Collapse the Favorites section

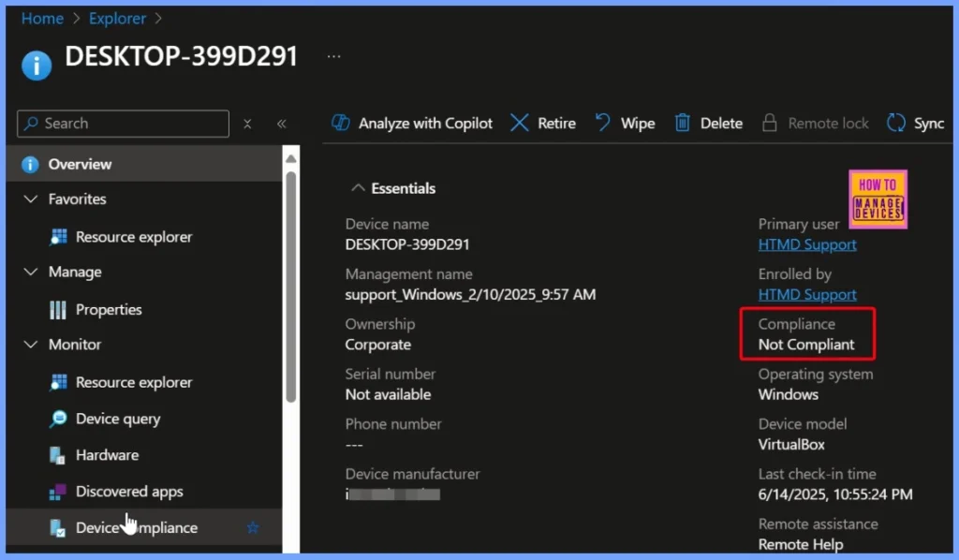tap(30, 199)
